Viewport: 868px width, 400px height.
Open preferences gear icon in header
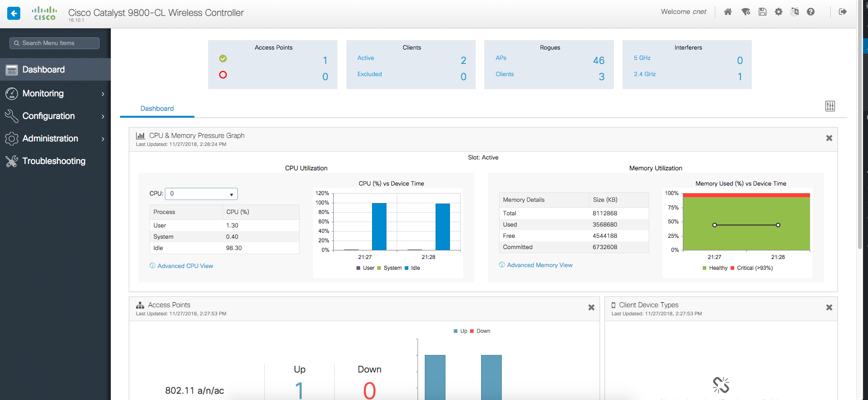click(x=779, y=12)
